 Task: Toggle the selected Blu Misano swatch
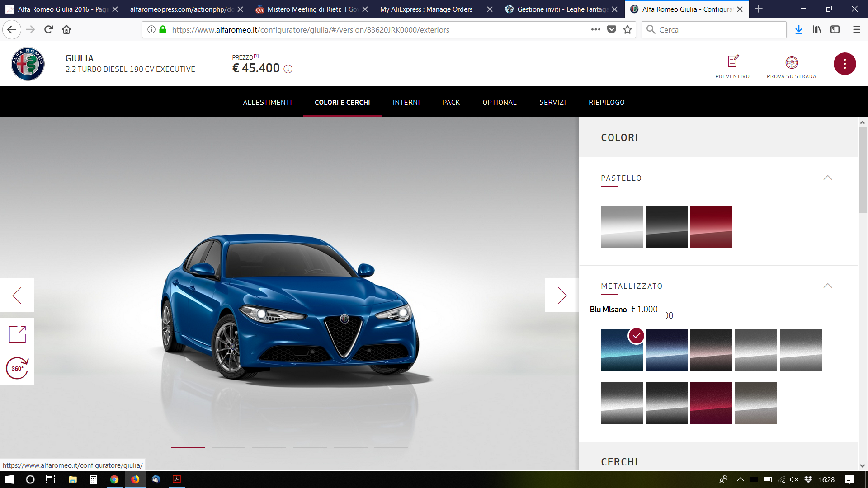click(x=622, y=350)
